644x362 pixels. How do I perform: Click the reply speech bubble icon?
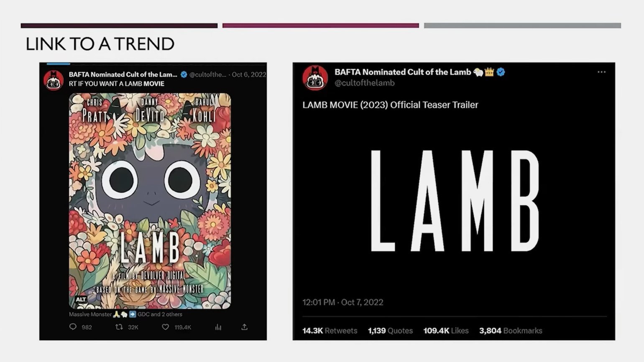(x=73, y=327)
